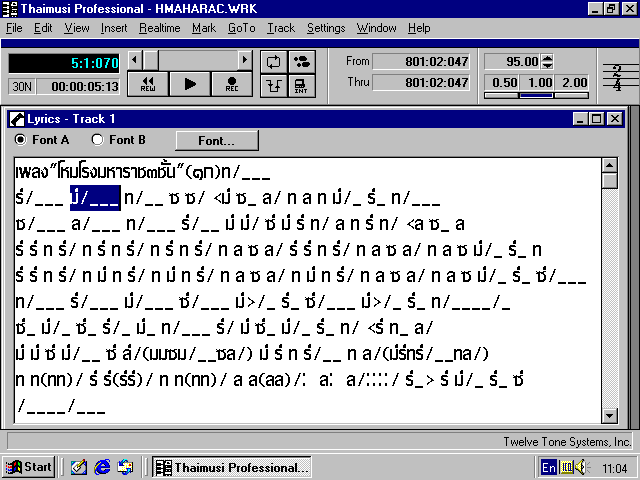The image size is (640, 480).
Task: Click the notepad quick launch icon
Action: [79, 467]
